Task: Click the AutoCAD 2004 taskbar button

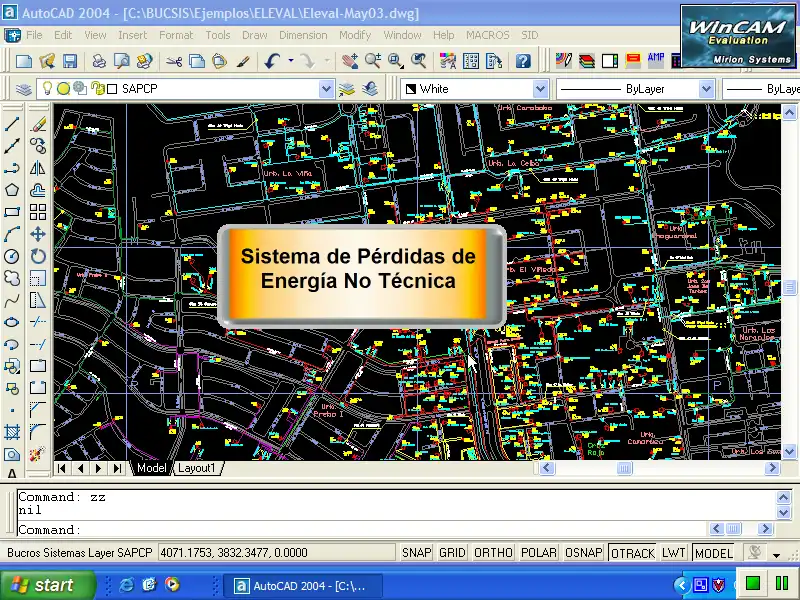Action: tap(302, 585)
